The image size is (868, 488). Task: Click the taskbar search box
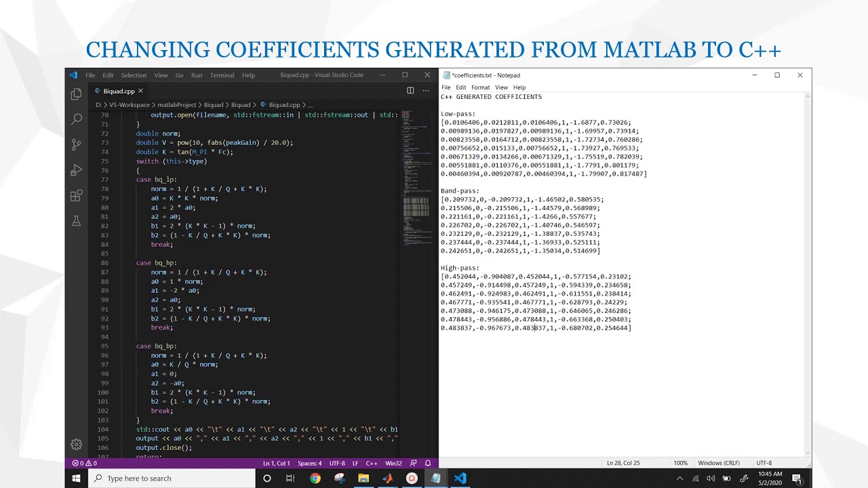tap(172, 478)
